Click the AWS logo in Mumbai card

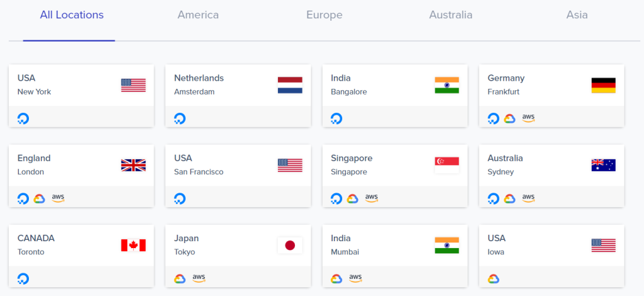tap(356, 278)
